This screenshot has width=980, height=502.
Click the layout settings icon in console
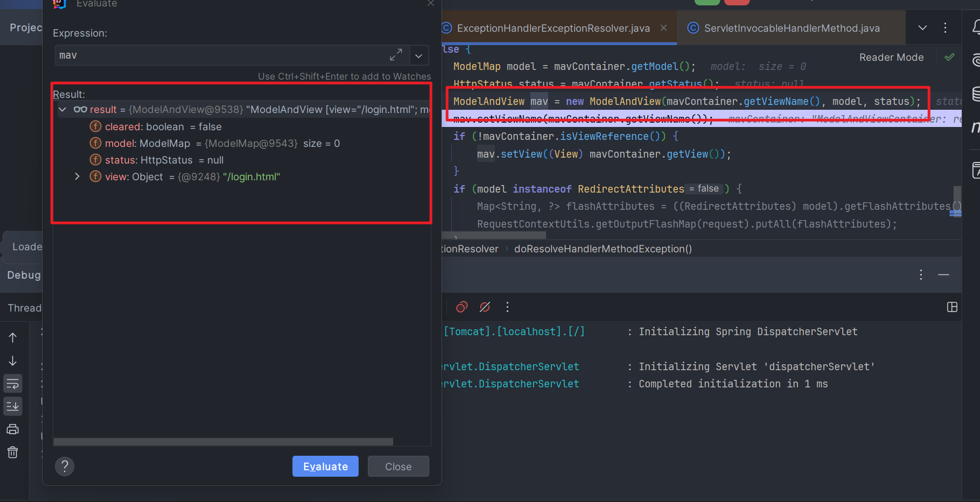pyautogui.click(x=952, y=307)
